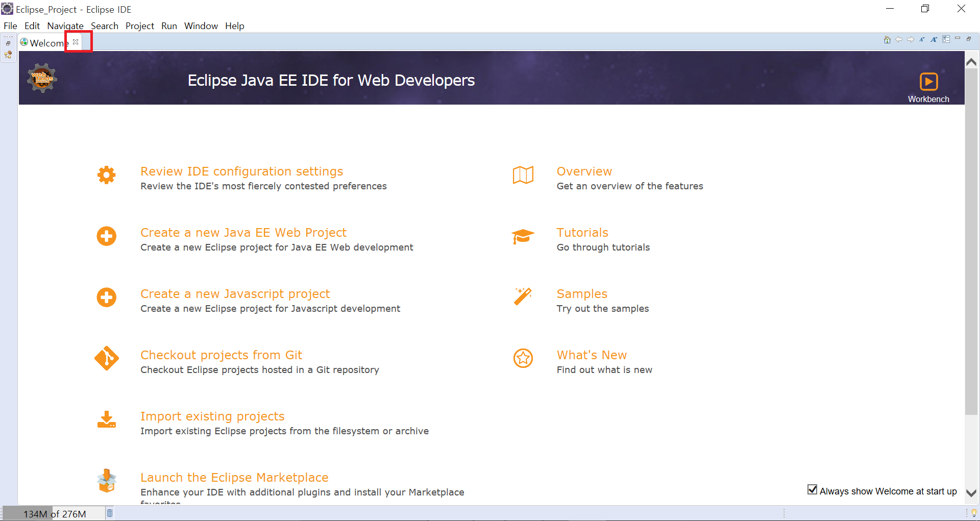980x521 pixels.
Task: Run garbage collector trash icon
Action: pyautogui.click(x=110, y=513)
